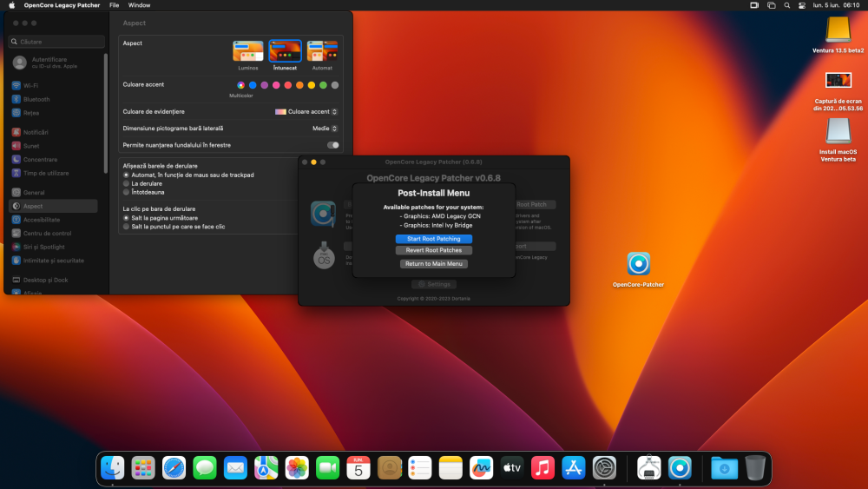Open Maps app in the dock

click(266, 468)
